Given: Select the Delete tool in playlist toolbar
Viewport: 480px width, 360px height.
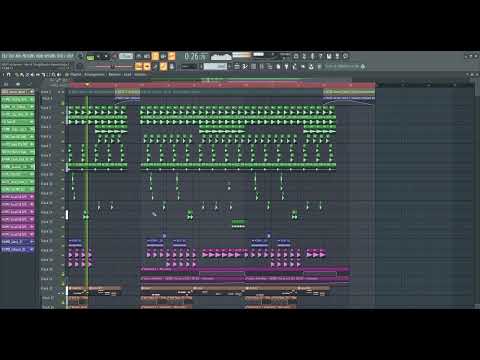Looking at the screenshot, I should click(x=27, y=75).
